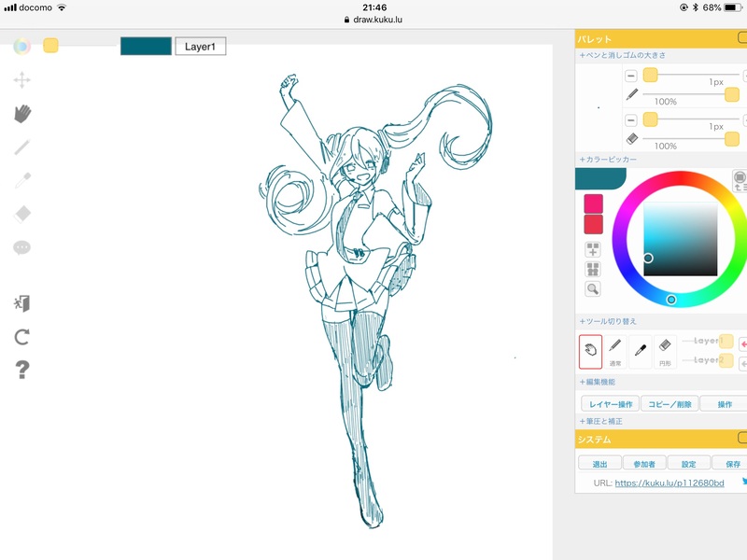747x560 pixels.
Task: Click the yellow square button in left toolbar
Action: click(x=50, y=45)
